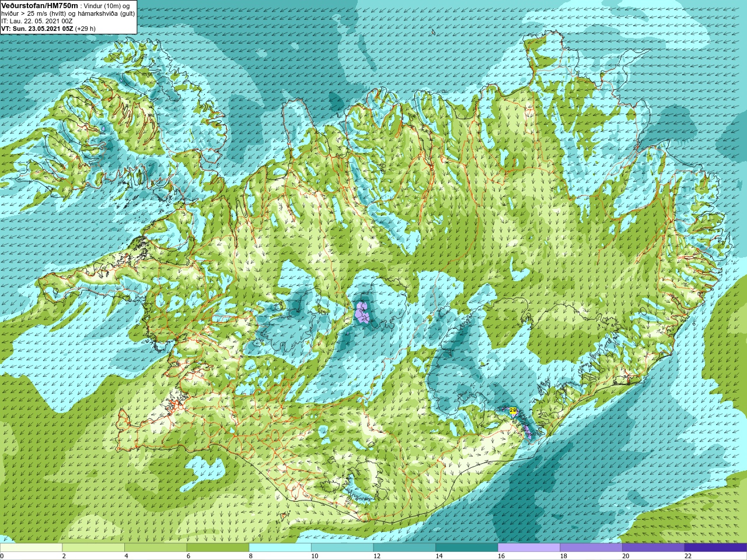Click the Veðurstofan/HM750m title text
The width and height of the screenshot is (747, 560).
[x=40, y=5]
